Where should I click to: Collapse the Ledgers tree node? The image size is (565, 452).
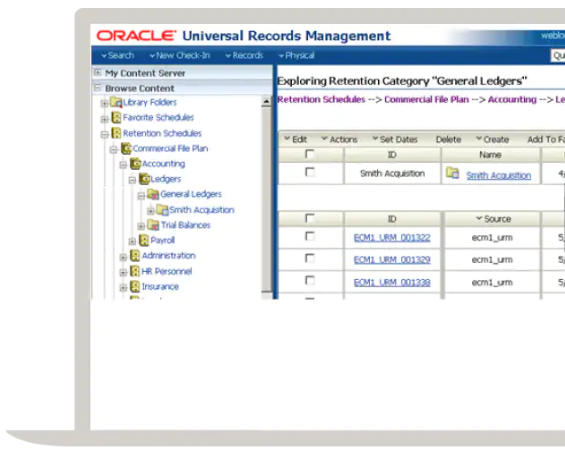(x=132, y=180)
